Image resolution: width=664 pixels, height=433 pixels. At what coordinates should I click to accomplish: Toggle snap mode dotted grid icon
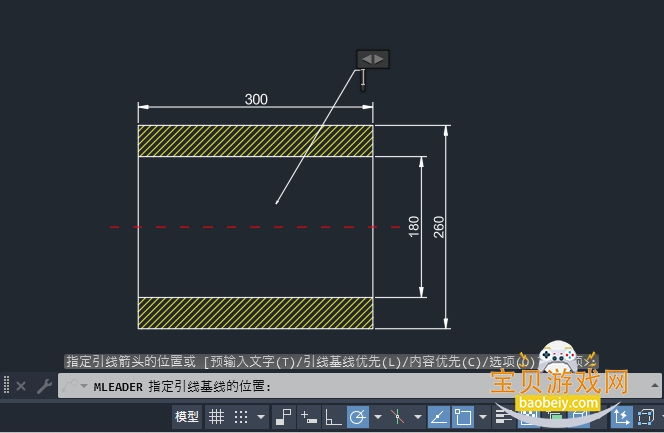pos(241,417)
